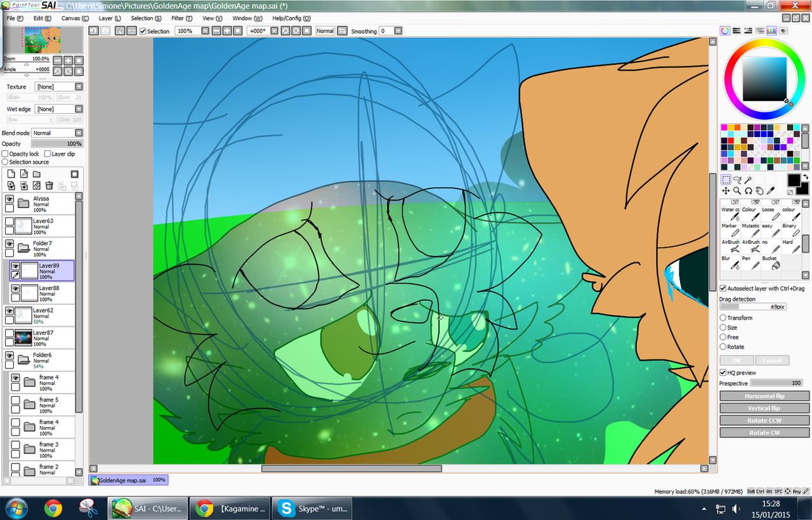Click the foreground black color swatch
This screenshot has width=812, height=520.
(x=794, y=180)
